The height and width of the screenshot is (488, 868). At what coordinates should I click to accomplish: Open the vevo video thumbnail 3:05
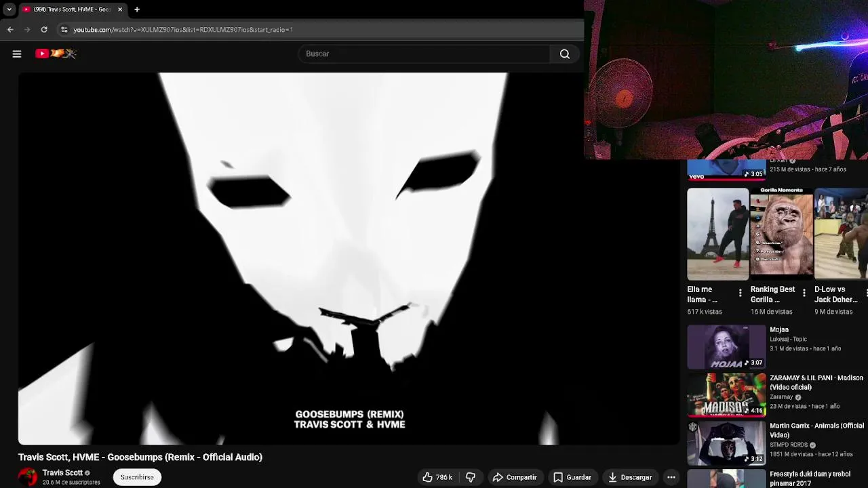click(726, 170)
